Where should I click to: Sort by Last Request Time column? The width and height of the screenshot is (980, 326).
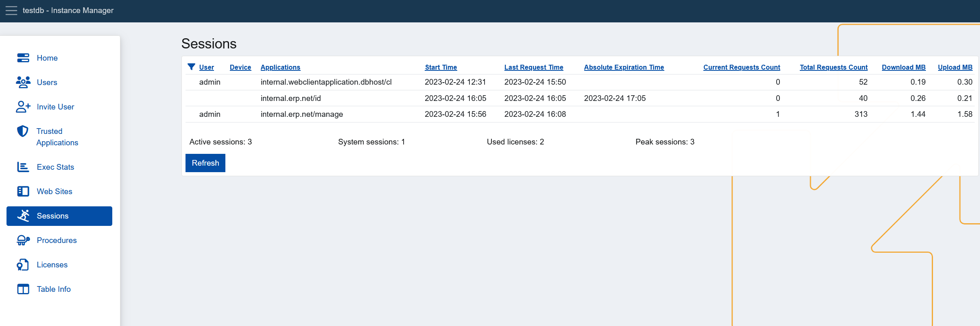pyautogui.click(x=534, y=67)
